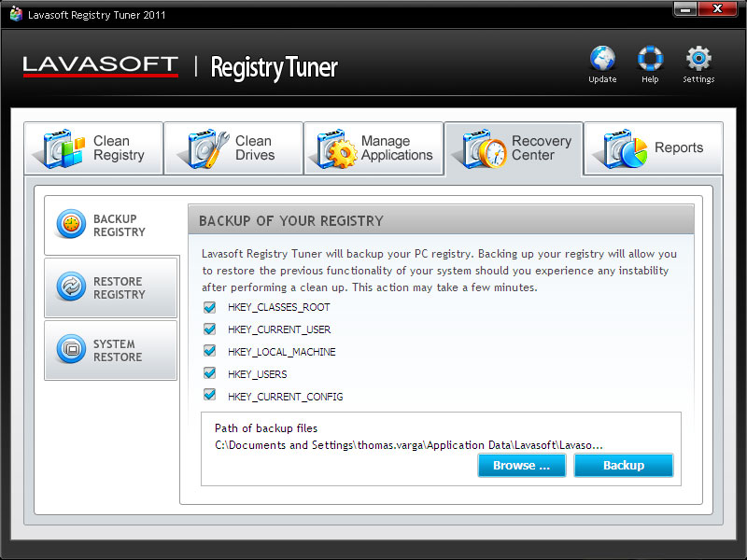Open Settings via the gear icon
This screenshot has width=747, height=560.
[x=698, y=58]
